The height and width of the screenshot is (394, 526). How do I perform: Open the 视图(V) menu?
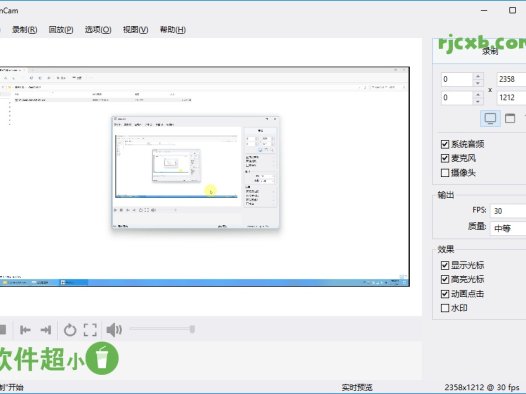(135, 30)
